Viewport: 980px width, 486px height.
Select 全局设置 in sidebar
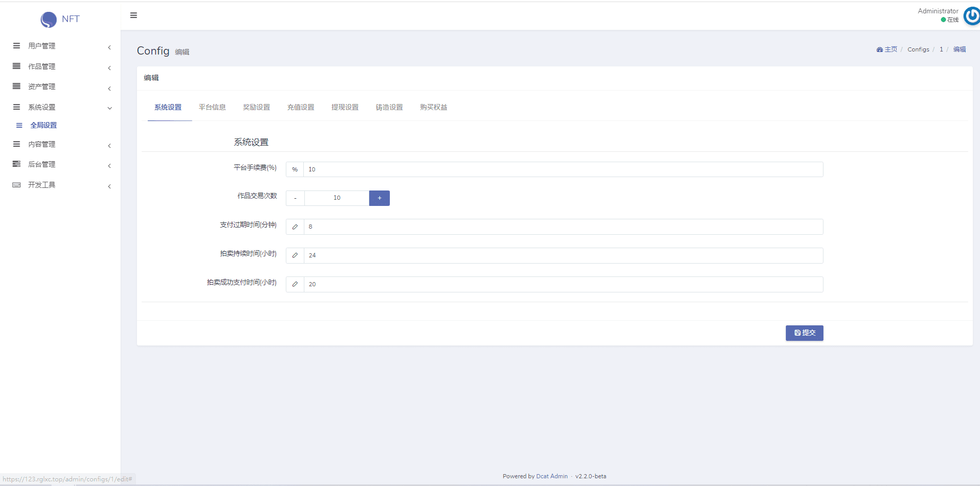tap(43, 125)
